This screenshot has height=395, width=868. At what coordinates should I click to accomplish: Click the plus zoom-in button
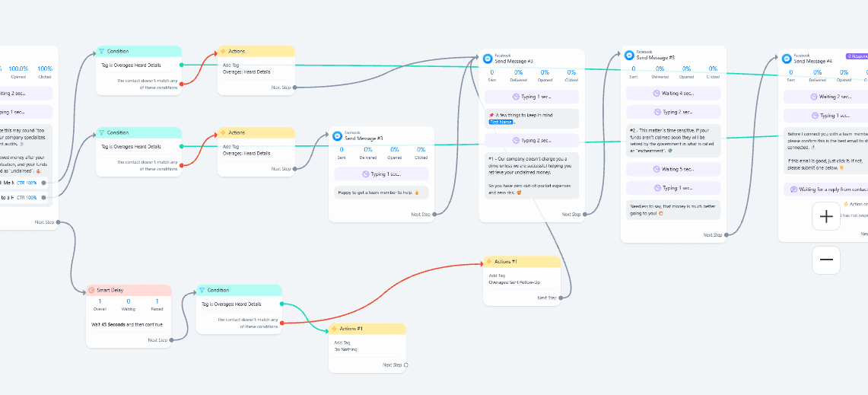[x=826, y=217]
